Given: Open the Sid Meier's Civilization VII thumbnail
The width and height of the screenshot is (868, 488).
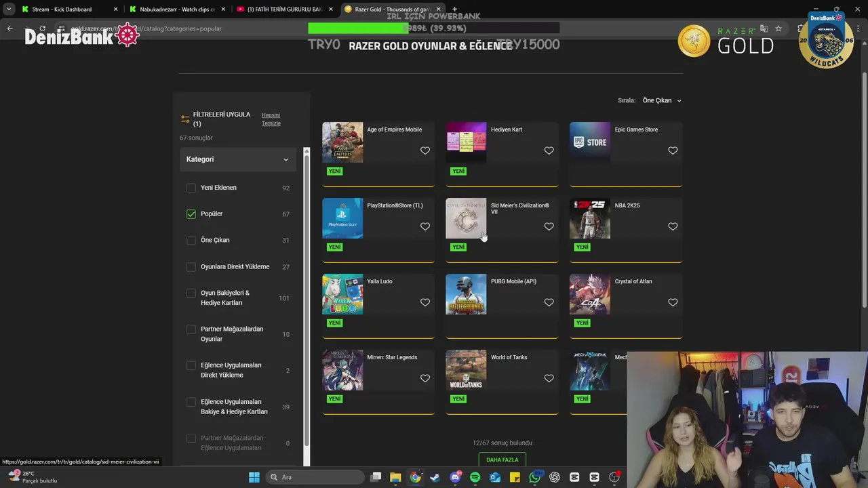Looking at the screenshot, I should point(466,218).
